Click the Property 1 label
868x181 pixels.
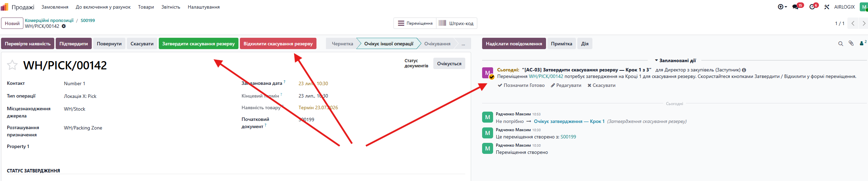click(18, 146)
